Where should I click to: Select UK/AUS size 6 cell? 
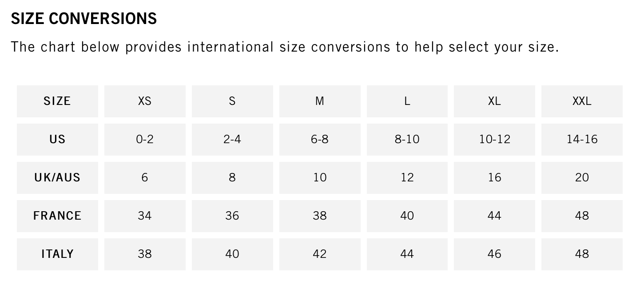[145, 178]
